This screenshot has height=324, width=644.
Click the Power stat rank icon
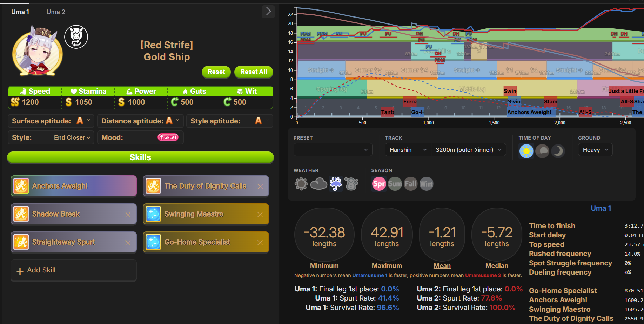(121, 102)
